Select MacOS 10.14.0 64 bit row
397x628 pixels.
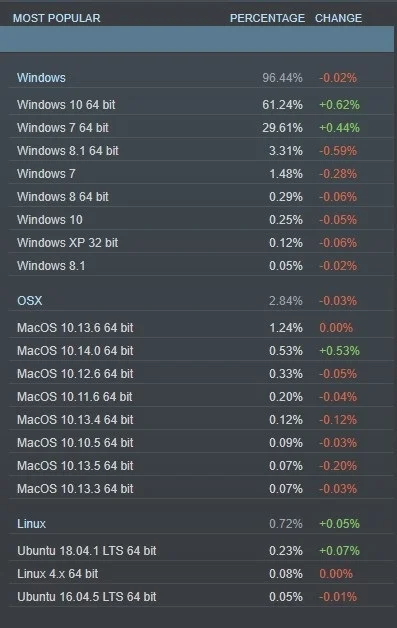tap(201, 351)
